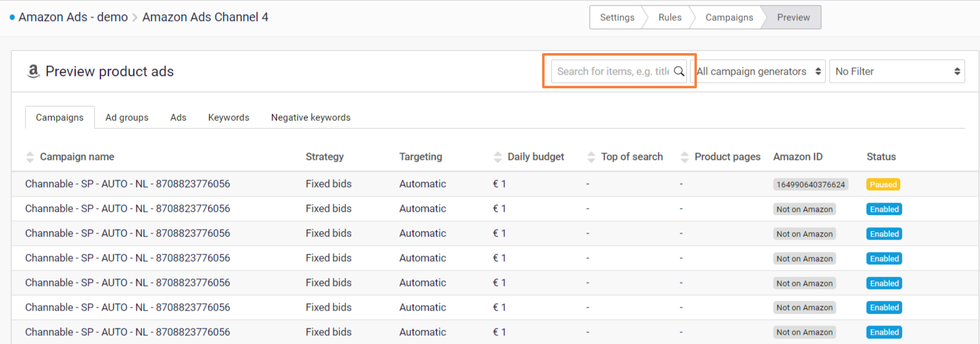Go to the Campaigns step in breadcrumb

point(729,17)
